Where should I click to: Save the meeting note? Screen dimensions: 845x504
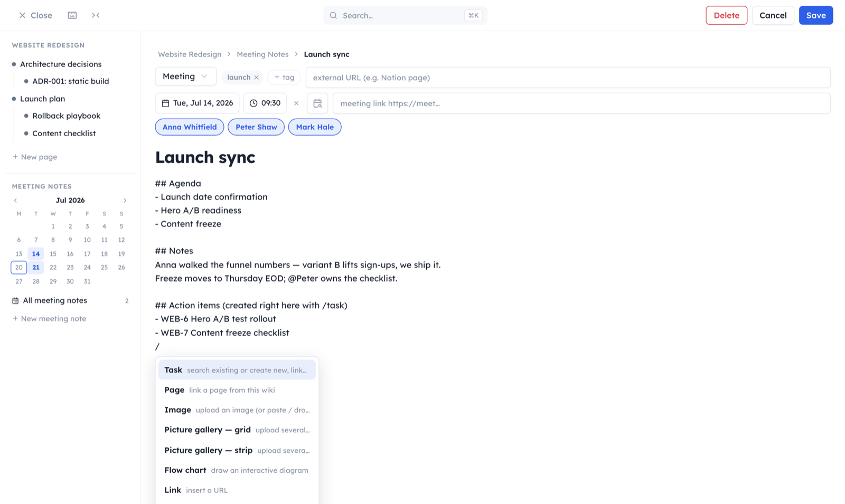(x=815, y=15)
